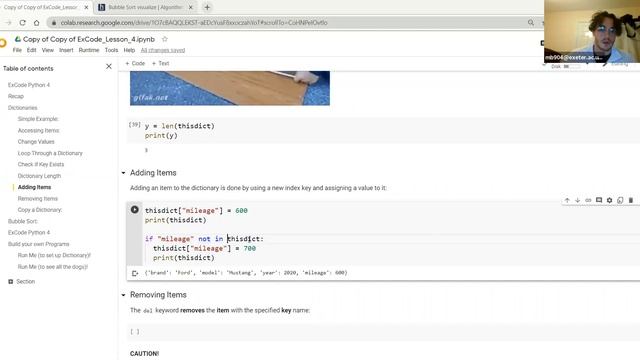The height and width of the screenshot is (360, 640).
Task: Close the Bubble Sort visualize tab
Action: click(191, 7)
